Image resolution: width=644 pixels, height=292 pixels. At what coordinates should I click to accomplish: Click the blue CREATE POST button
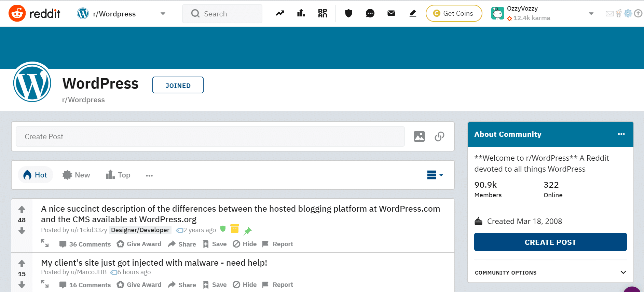click(x=550, y=242)
